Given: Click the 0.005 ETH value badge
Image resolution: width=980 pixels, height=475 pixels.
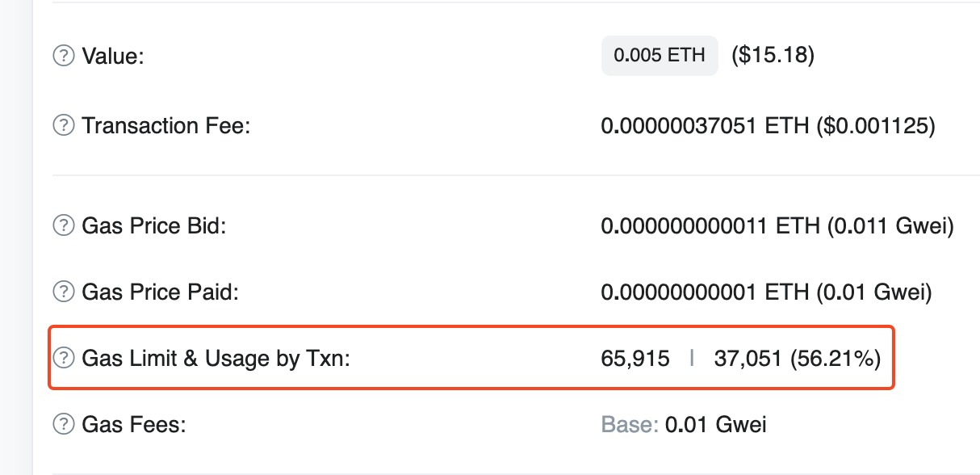Looking at the screenshot, I should (660, 56).
